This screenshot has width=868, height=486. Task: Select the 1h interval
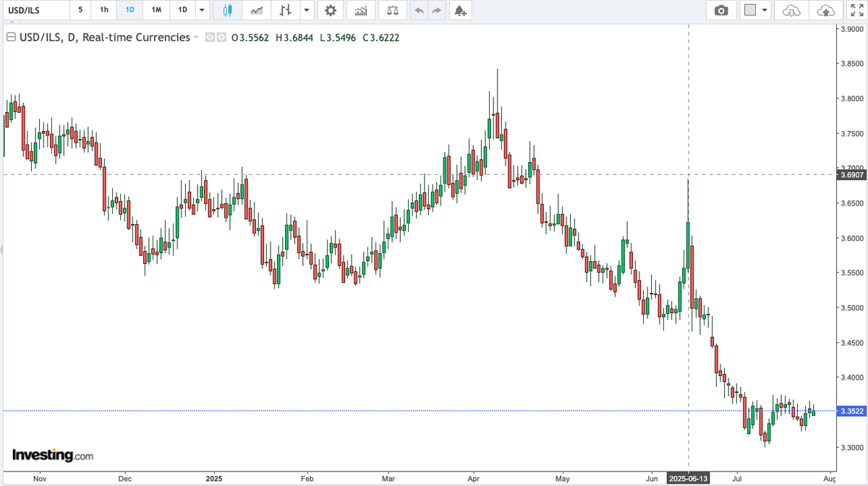pyautogui.click(x=105, y=10)
